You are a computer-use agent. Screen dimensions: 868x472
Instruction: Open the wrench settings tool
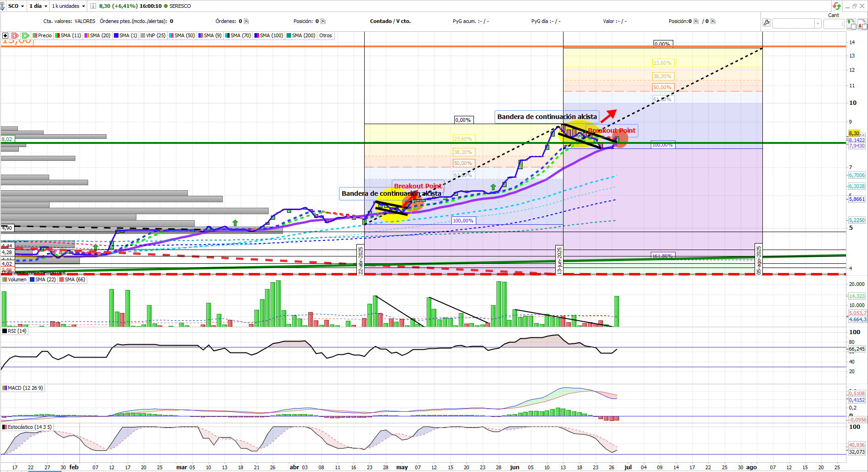766,23
